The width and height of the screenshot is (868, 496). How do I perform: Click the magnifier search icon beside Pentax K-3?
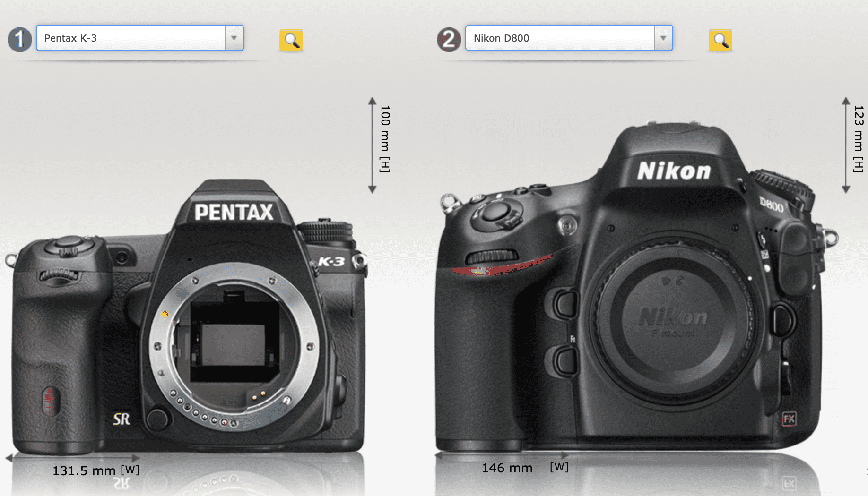pos(291,40)
